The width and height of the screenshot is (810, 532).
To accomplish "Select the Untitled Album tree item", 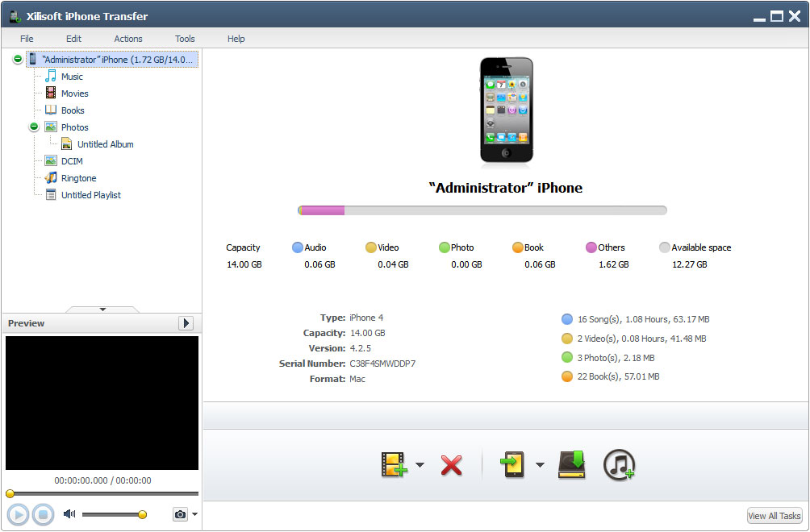I will pyautogui.click(x=106, y=144).
